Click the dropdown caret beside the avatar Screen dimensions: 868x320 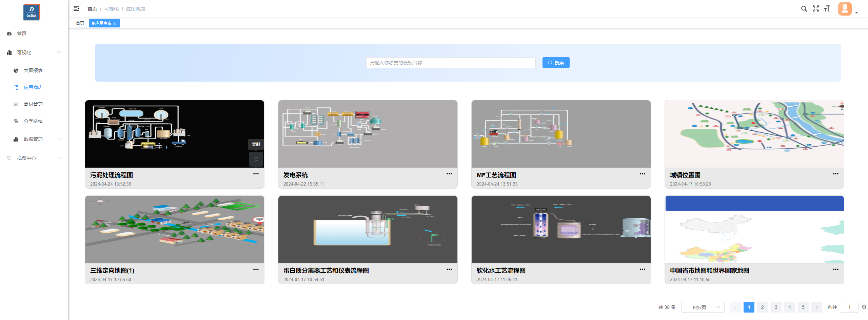[856, 13]
